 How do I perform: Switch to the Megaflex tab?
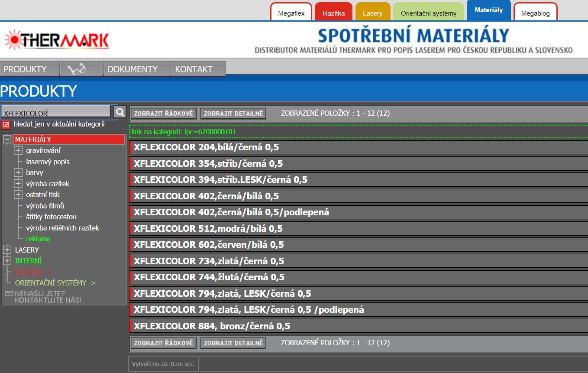pos(291,13)
